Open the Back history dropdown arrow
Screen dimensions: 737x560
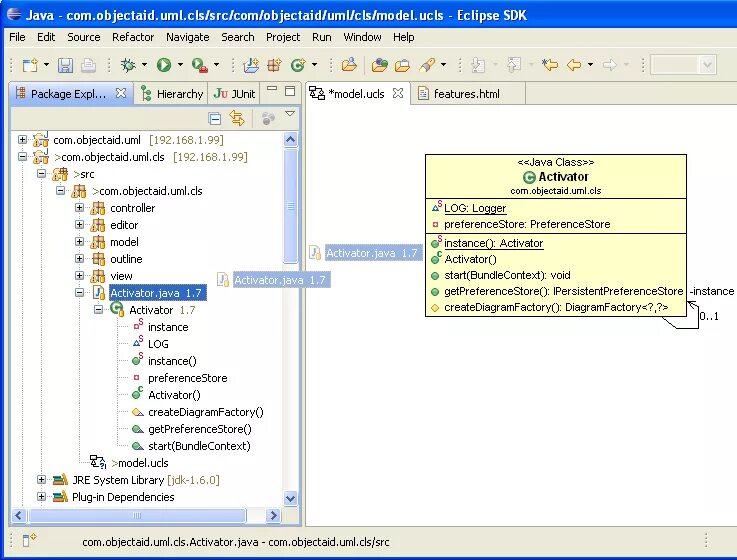click(x=590, y=65)
